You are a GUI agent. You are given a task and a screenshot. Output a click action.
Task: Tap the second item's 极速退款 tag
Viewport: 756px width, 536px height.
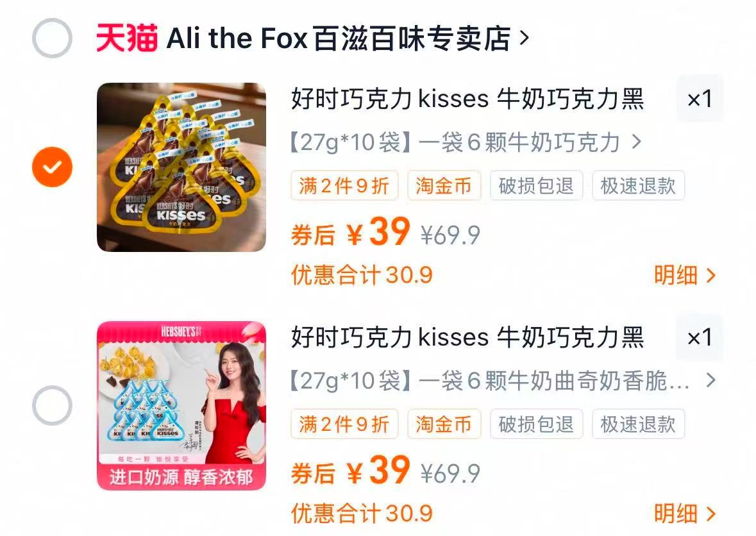[x=639, y=424]
